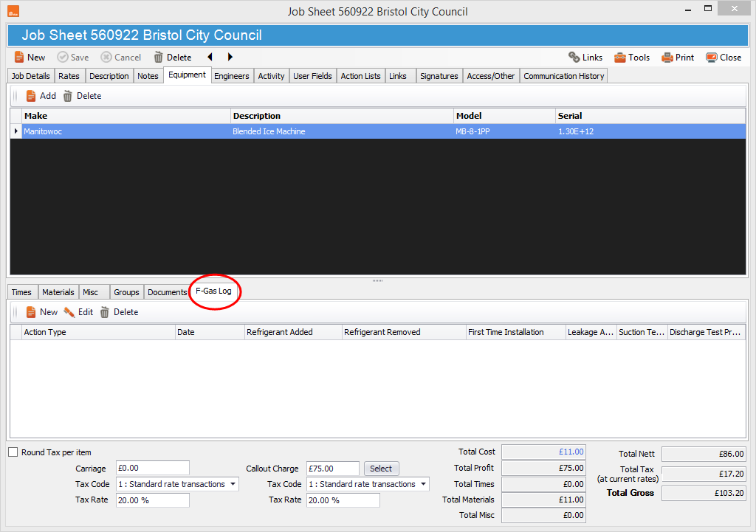Close the job sheet window via Close button
The height and width of the screenshot is (532, 756).
coord(723,57)
